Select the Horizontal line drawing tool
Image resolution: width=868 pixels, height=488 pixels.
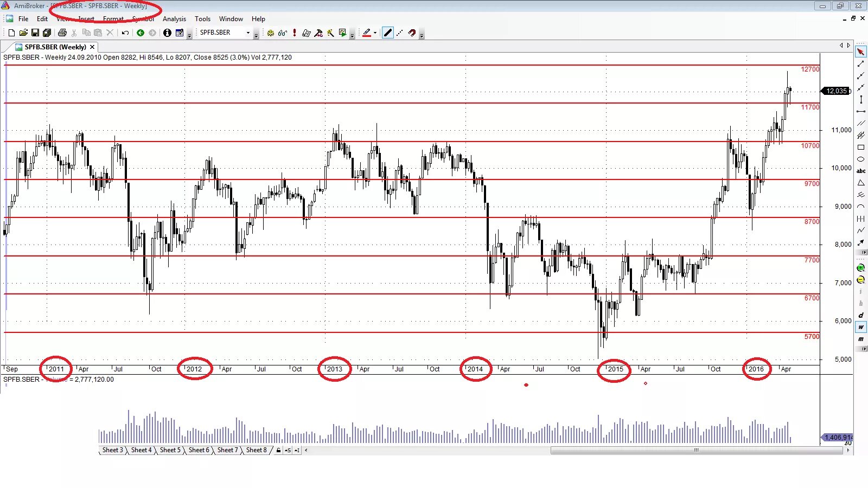(x=861, y=112)
